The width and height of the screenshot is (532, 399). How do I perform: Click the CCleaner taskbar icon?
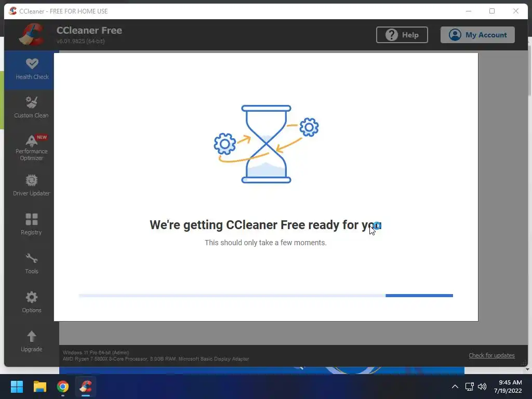(x=86, y=387)
